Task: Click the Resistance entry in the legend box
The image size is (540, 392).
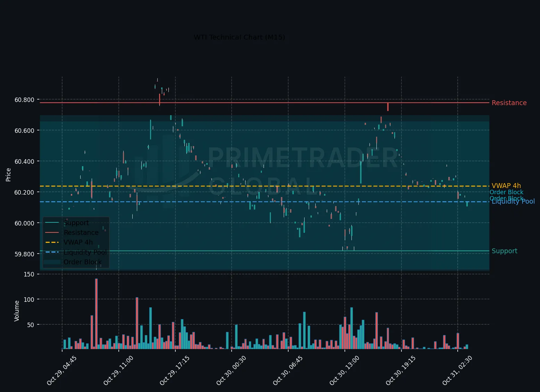Action: (x=81, y=232)
